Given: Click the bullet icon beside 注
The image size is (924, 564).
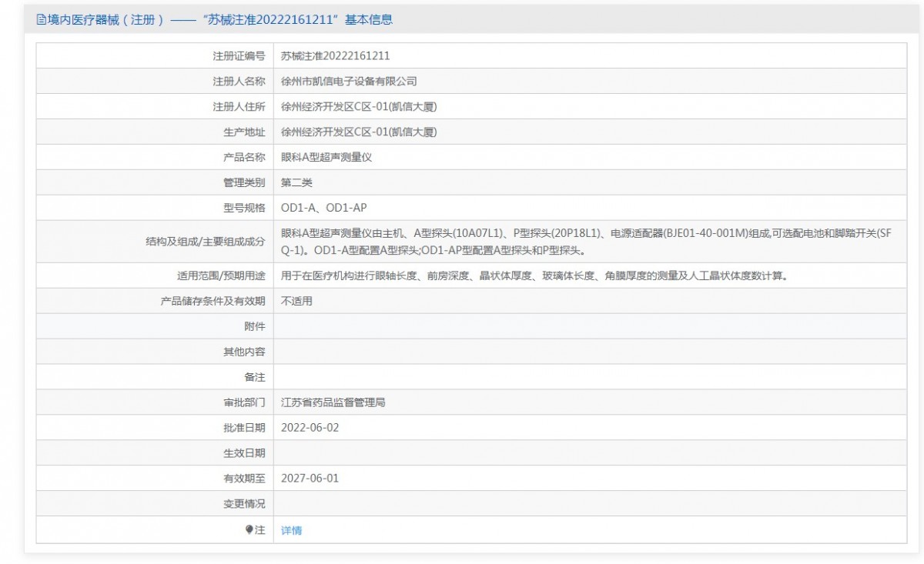Looking at the screenshot, I should point(249,529).
